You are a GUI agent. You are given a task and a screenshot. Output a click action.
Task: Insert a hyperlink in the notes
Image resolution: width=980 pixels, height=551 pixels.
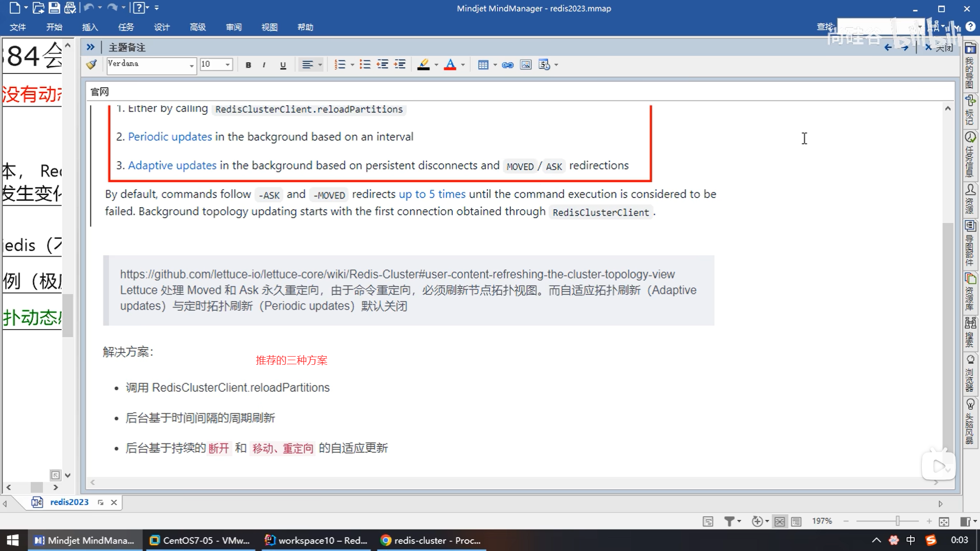507,65
